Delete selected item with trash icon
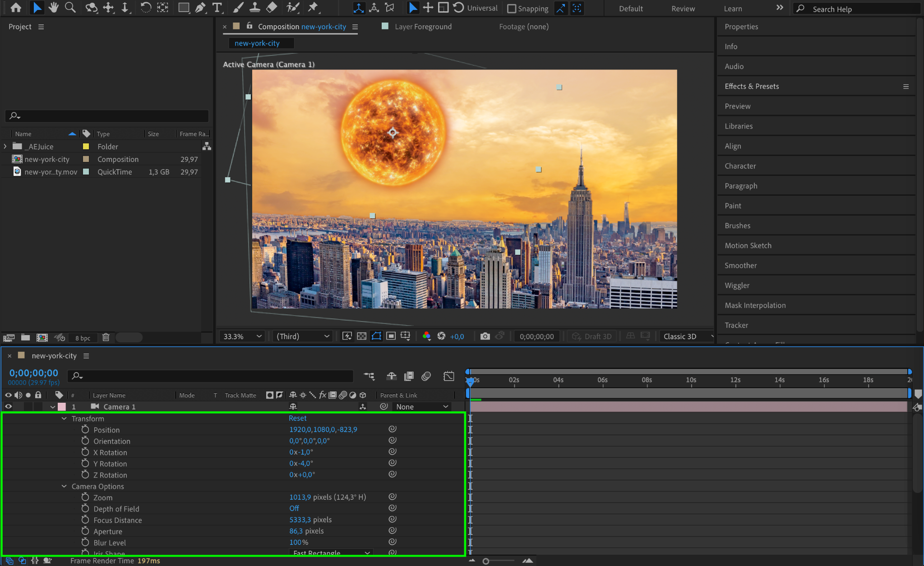This screenshot has height=566, width=924. [106, 337]
